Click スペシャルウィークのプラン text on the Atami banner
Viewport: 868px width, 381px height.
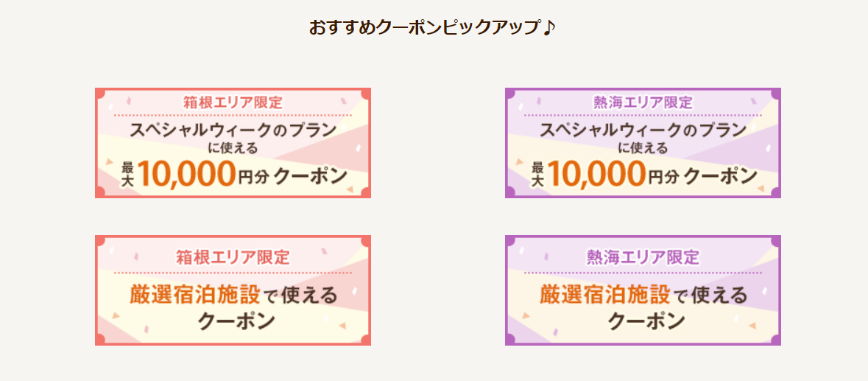pyautogui.click(x=643, y=130)
